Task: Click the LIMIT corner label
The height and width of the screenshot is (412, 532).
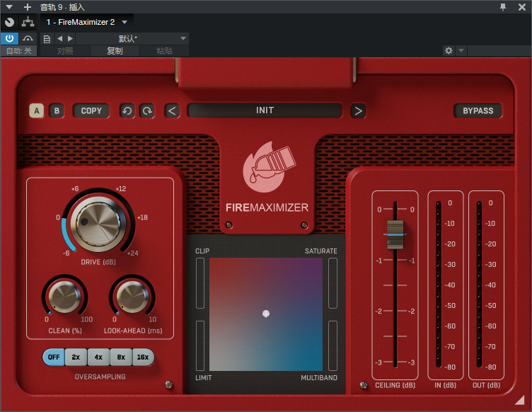Action: pos(204,378)
